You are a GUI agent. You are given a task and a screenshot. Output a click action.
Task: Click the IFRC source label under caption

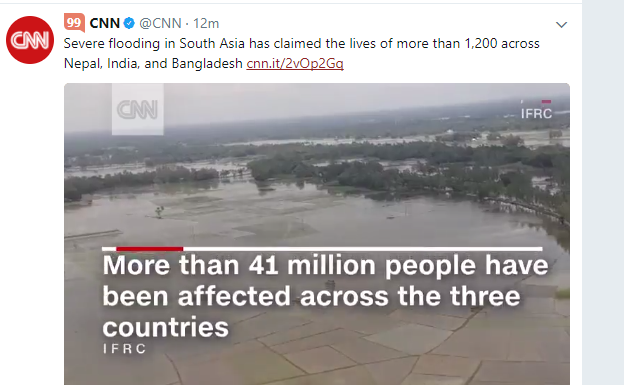pyautogui.click(x=125, y=349)
